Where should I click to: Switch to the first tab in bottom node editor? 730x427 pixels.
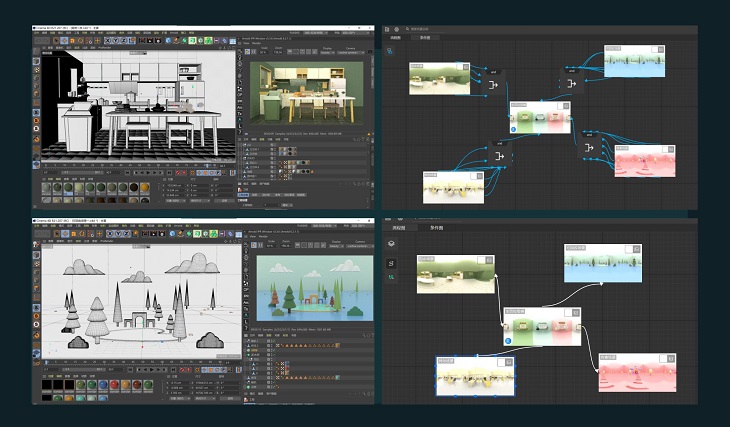[398, 227]
